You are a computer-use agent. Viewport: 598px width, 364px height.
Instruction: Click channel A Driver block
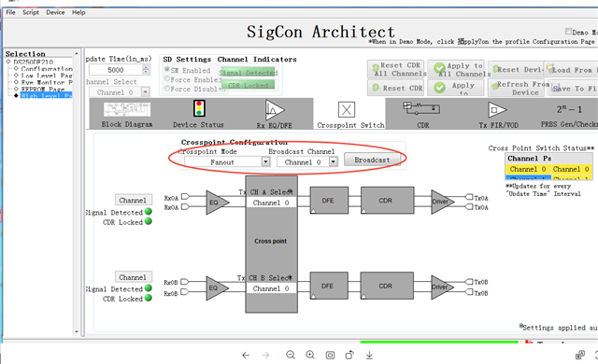442,202
